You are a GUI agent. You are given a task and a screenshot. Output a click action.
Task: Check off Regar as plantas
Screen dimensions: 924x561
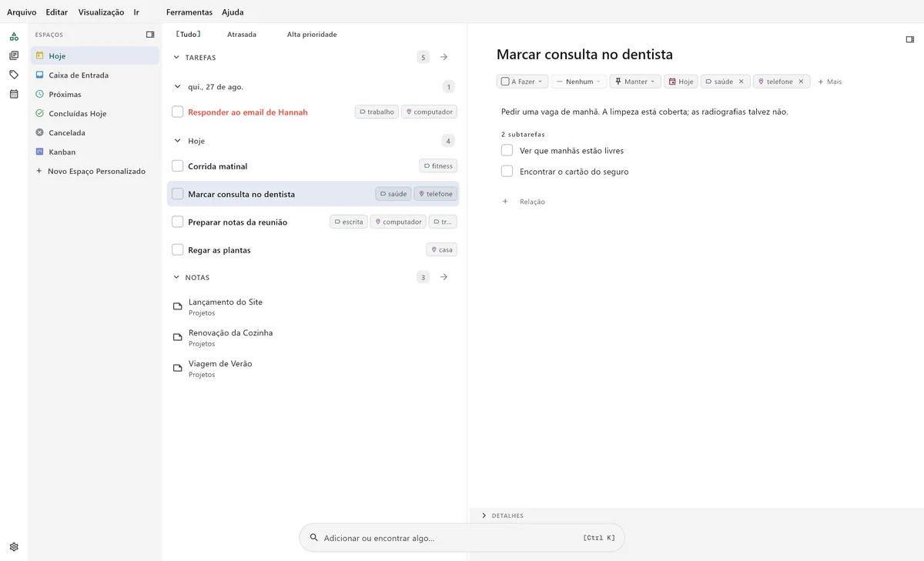178,250
